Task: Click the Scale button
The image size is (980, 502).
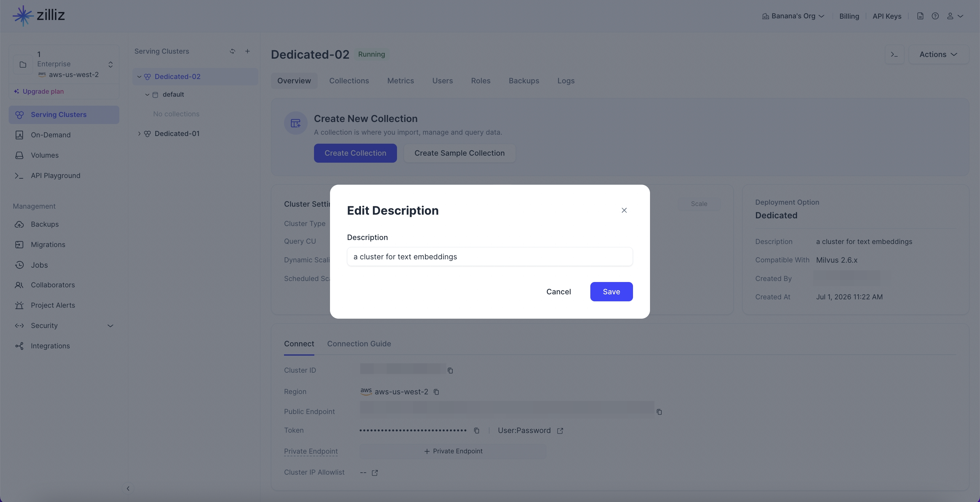Action: [699, 204]
